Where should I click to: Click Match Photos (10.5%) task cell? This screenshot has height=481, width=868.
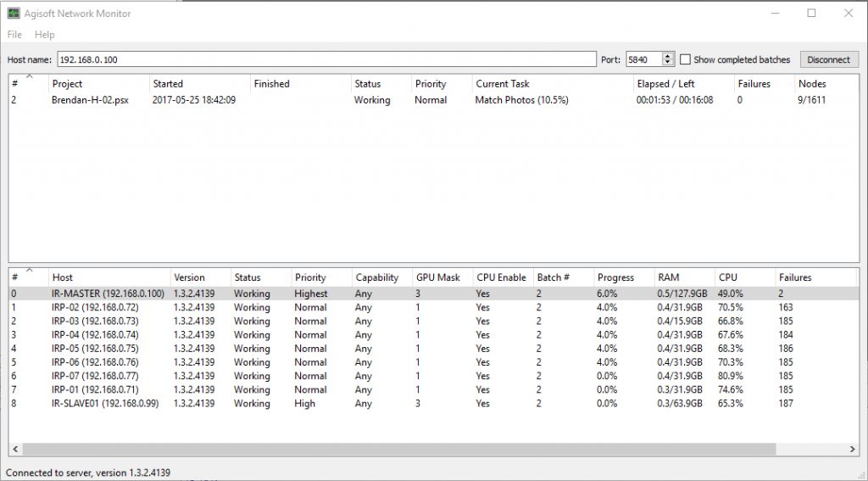[x=521, y=100]
